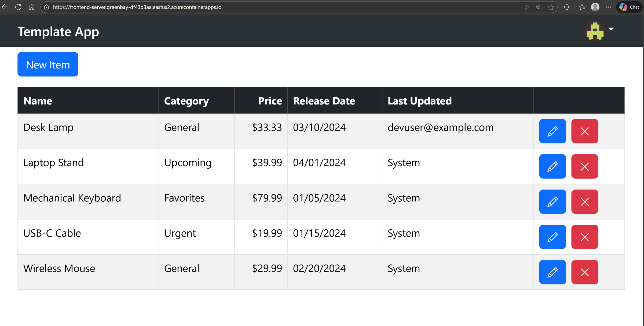Delete the Desk Lamp item
This screenshot has height=326, width=644.
[584, 131]
